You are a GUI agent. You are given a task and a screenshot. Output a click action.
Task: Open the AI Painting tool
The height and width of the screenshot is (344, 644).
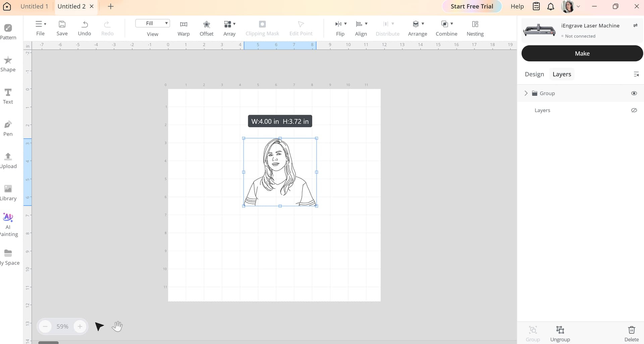point(8,225)
